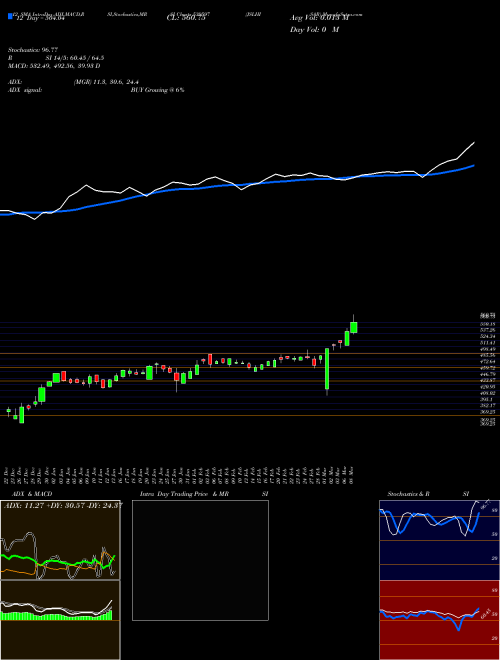Click the 'BUY Growing @ 6%' signal text

(x=157, y=90)
